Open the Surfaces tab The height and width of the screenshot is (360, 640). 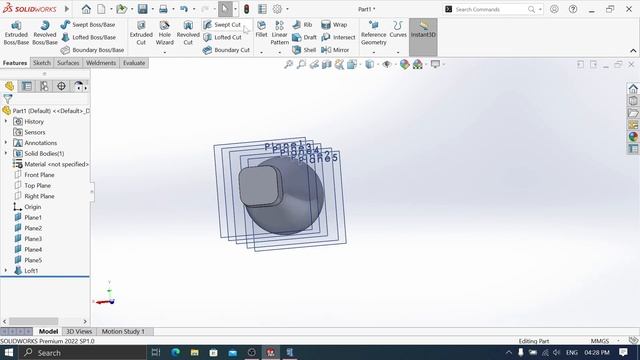pyautogui.click(x=68, y=63)
